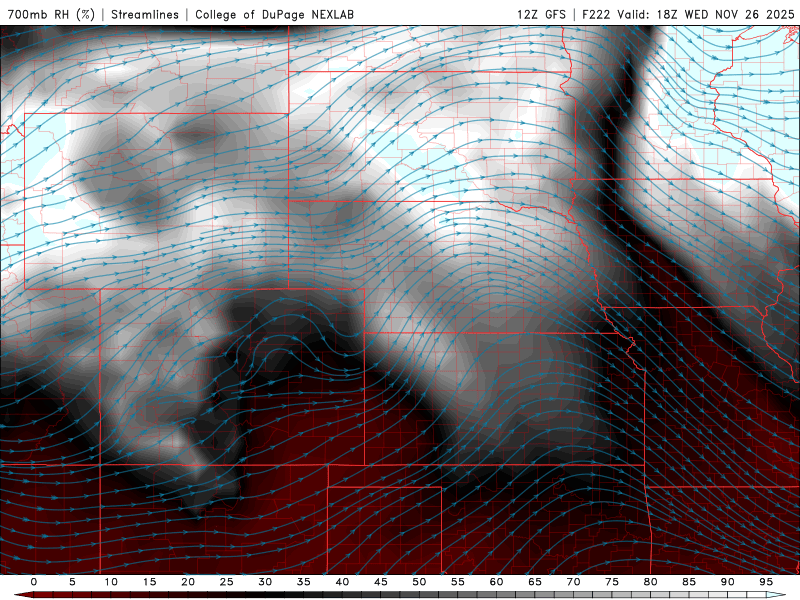Click the "5" colorbar scale label
The width and height of the screenshot is (800, 600).
[72, 582]
